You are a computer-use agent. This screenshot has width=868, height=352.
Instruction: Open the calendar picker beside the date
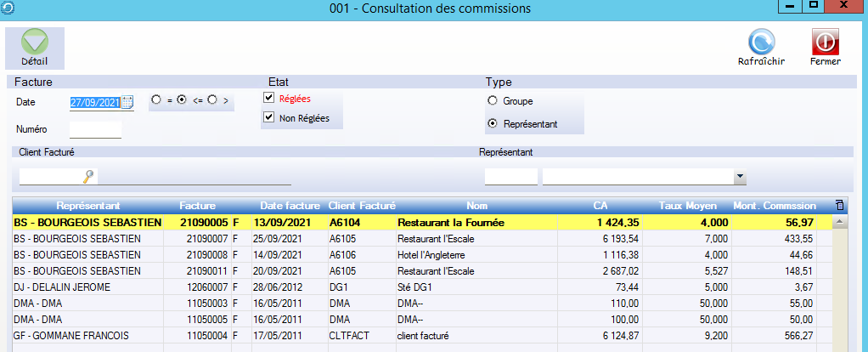coord(127,102)
